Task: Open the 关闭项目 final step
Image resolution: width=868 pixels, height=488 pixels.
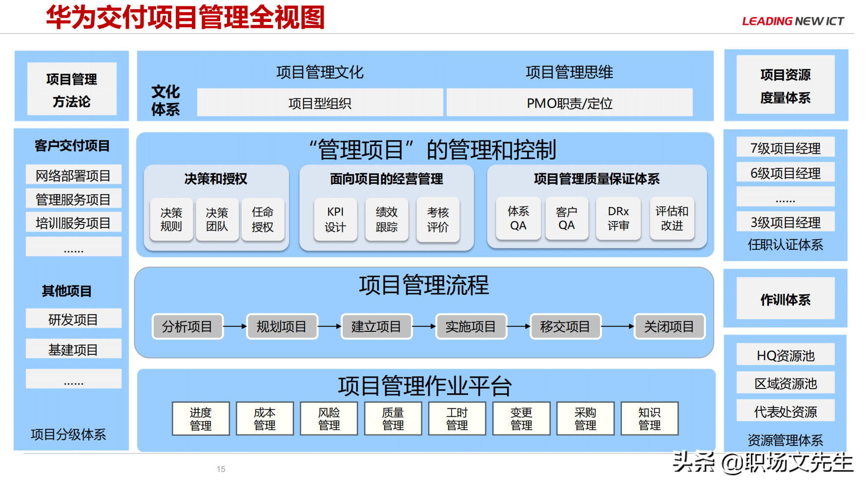Action: (669, 326)
